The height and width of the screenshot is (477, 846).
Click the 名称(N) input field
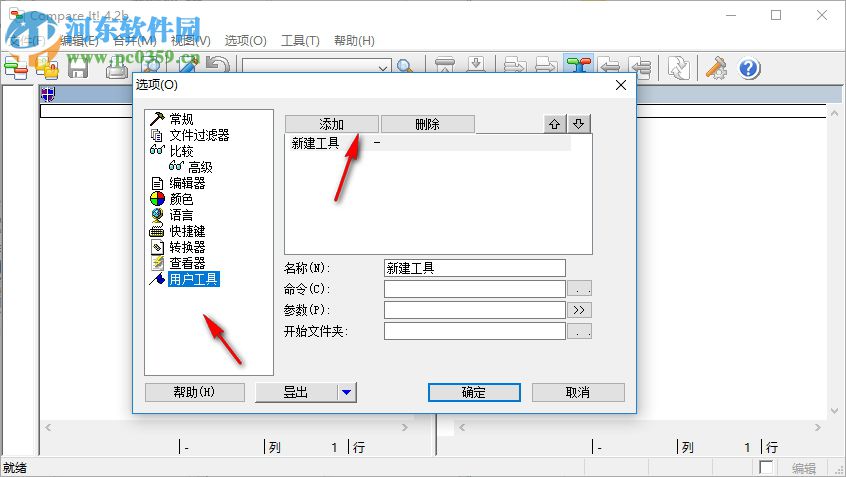(x=474, y=268)
